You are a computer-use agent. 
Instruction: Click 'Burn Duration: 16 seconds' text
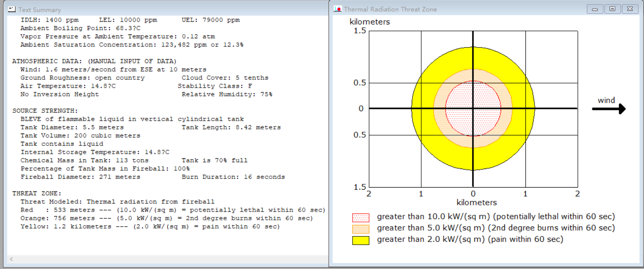point(234,177)
